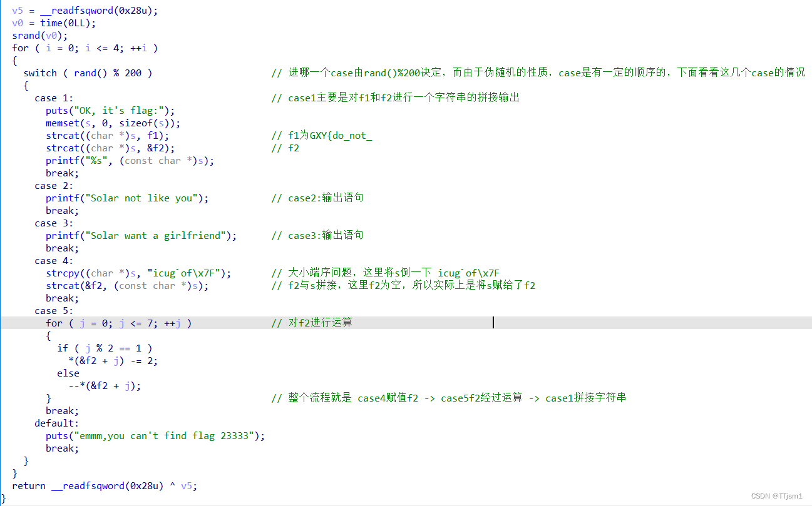812x506 pixels.
Task: Click the comment about case4赋值f2 flow
Action: click(449, 398)
